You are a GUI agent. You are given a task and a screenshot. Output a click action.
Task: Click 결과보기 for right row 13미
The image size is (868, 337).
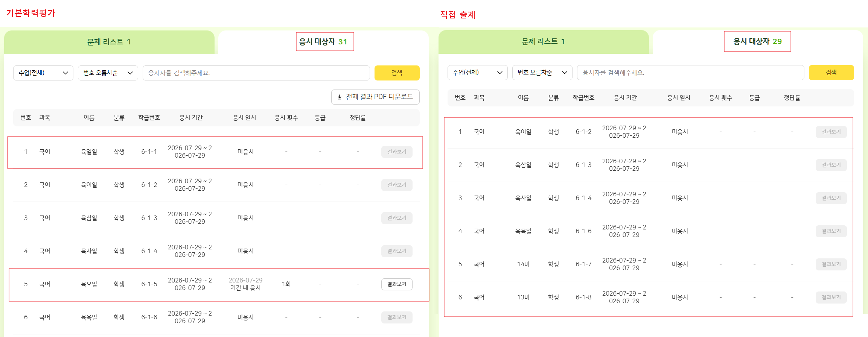click(831, 298)
